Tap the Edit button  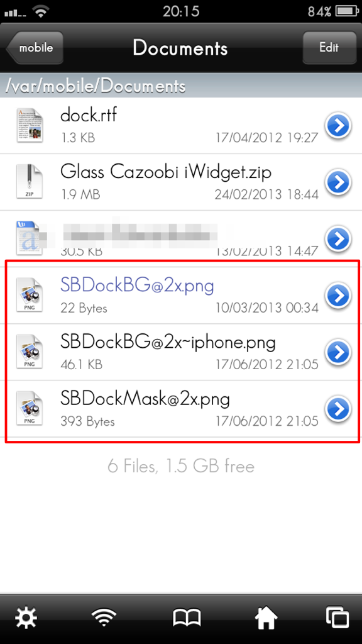point(329,48)
